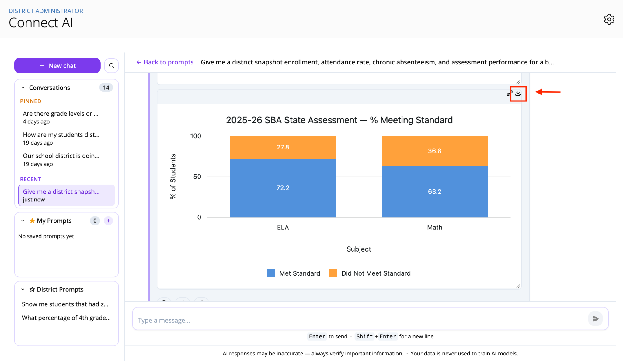The height and width of the screenshot is (364, 623).
Task: Click the star icon next to My Prompts
Action: [32, 221]
